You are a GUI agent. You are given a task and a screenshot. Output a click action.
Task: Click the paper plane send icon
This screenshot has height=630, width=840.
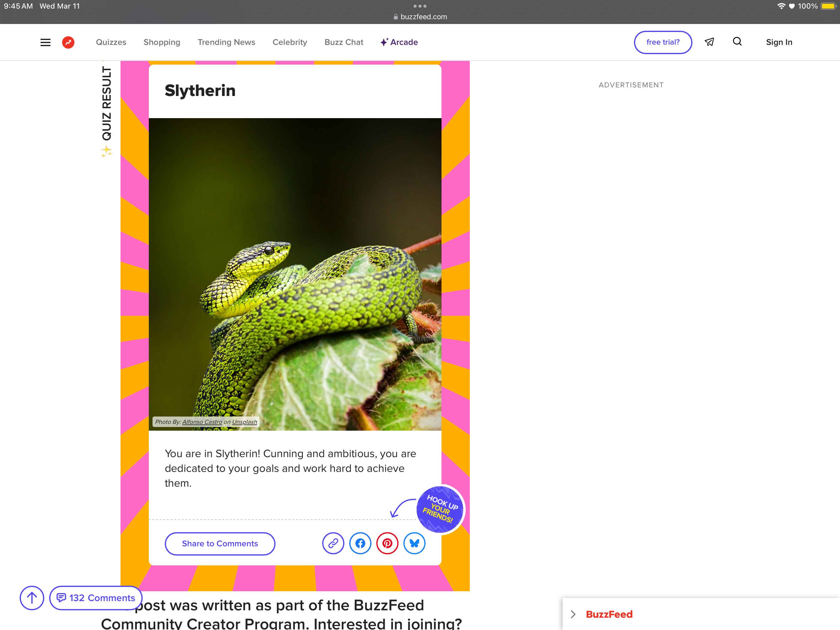(x=709, y=42)
